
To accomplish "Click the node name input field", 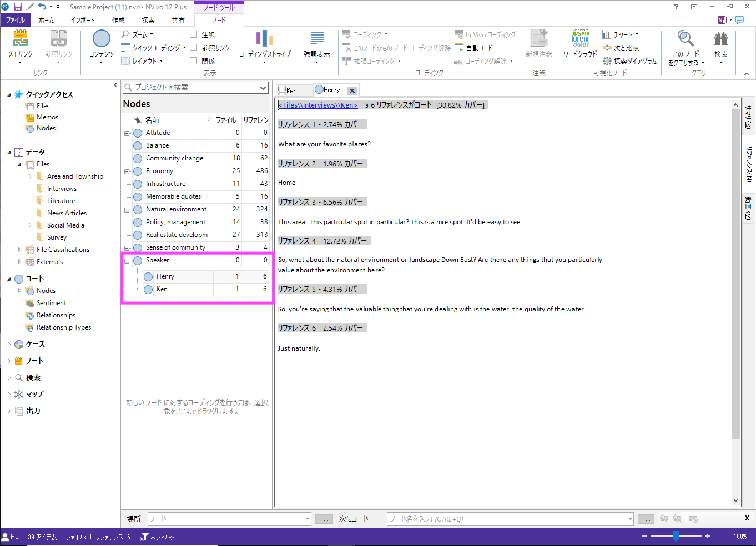I will point(508,519).
